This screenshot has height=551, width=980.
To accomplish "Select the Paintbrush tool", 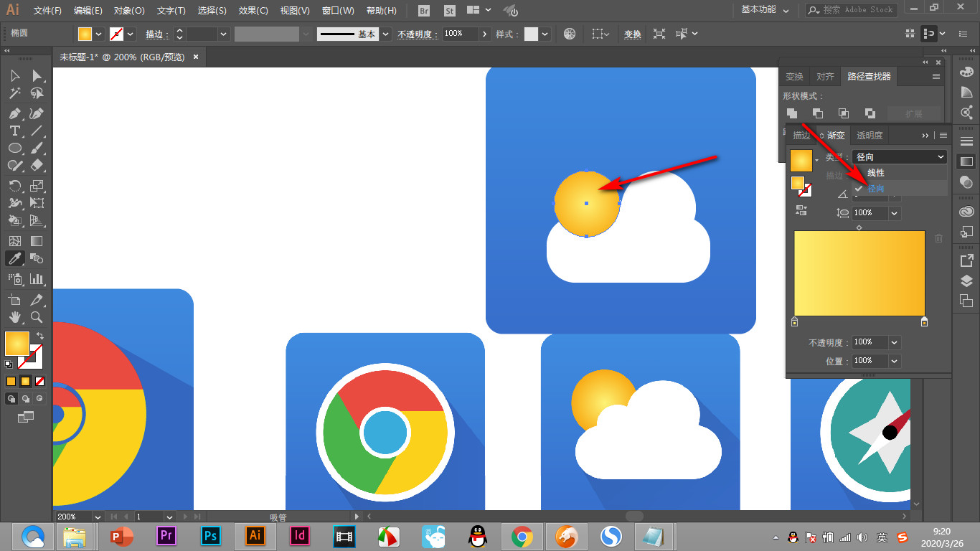I will coord(37,148).
